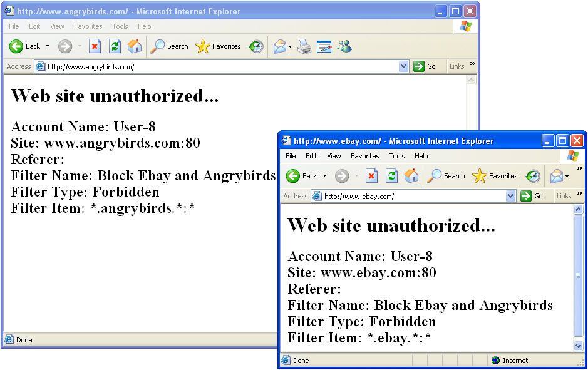The width and height of the screenshot is (588, 370).
Task: Click 'Filter Item: *.angrybirds.*:*' text
Action: [103, 208]
